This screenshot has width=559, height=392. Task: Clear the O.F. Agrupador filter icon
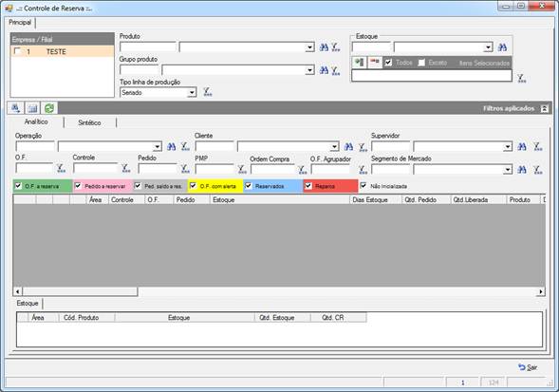(363, 170)
